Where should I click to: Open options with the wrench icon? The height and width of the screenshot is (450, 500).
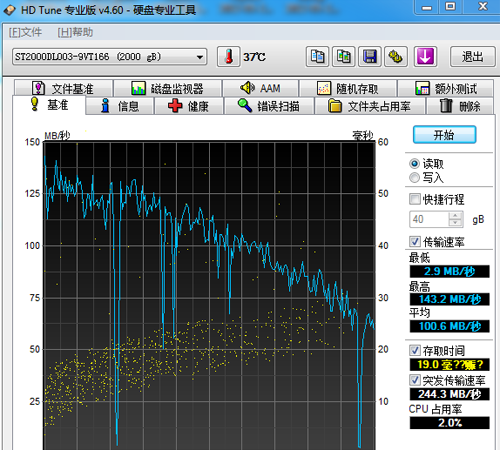(x=396, y=57)
